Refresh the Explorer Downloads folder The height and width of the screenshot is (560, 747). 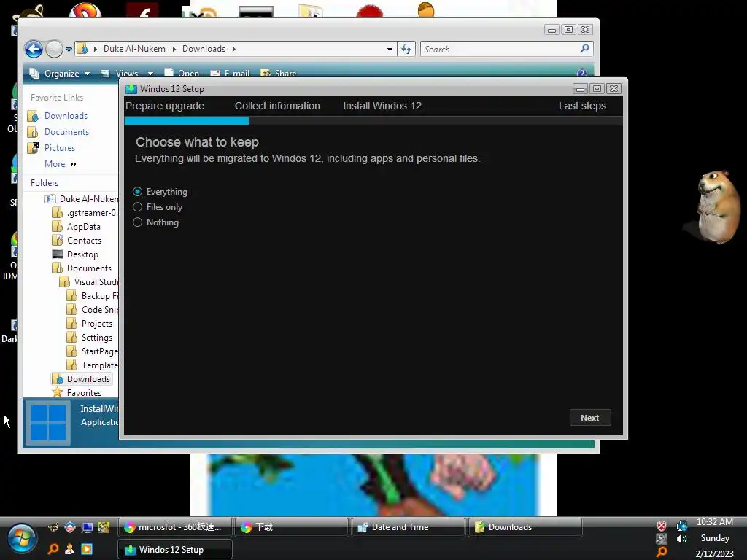pyautogui.click(x=406, y=49)
